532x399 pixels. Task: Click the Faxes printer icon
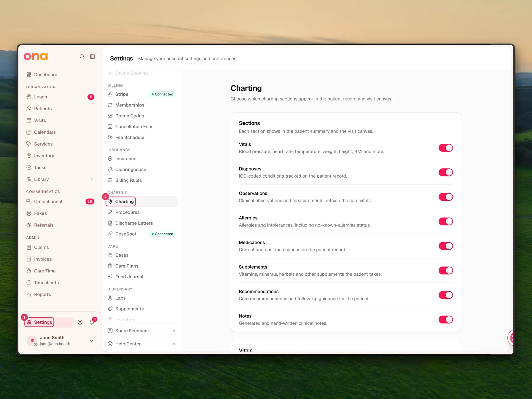pos(29,213)
